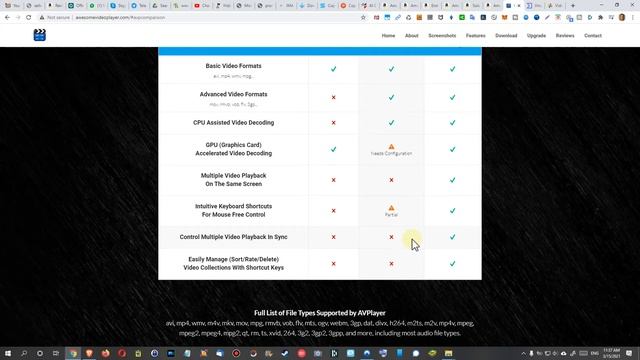
Task: Open the About navigation link
Action: (x=411, y=36)
